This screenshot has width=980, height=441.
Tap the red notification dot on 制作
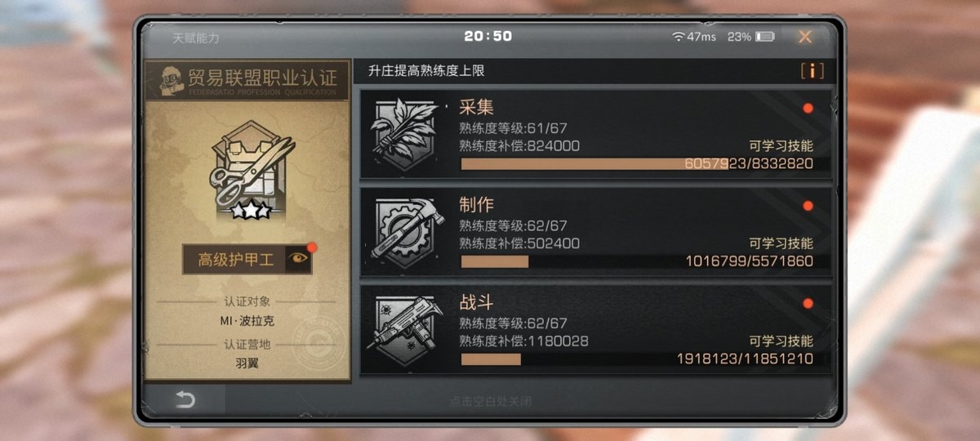coord(808,206)
